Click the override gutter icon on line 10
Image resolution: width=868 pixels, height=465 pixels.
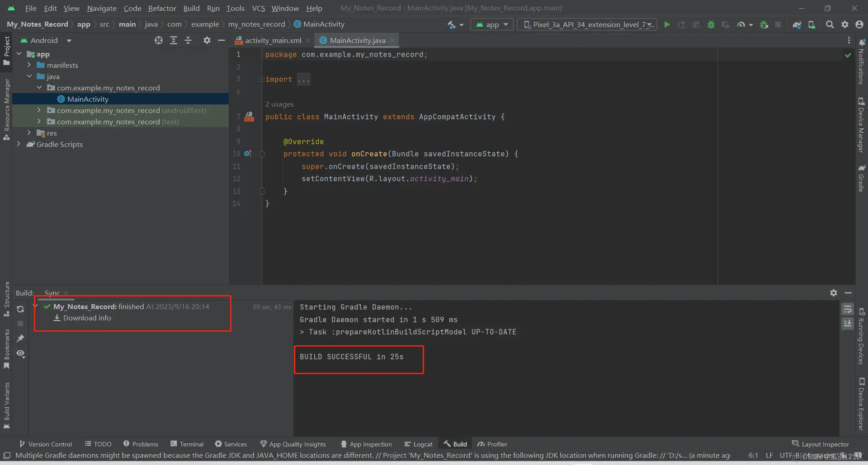[248, 154]
